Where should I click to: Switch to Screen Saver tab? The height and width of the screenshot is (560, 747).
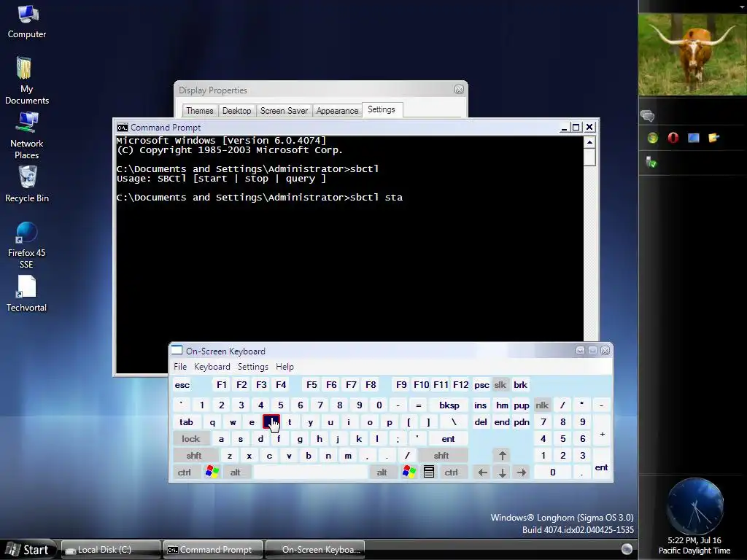284,111
